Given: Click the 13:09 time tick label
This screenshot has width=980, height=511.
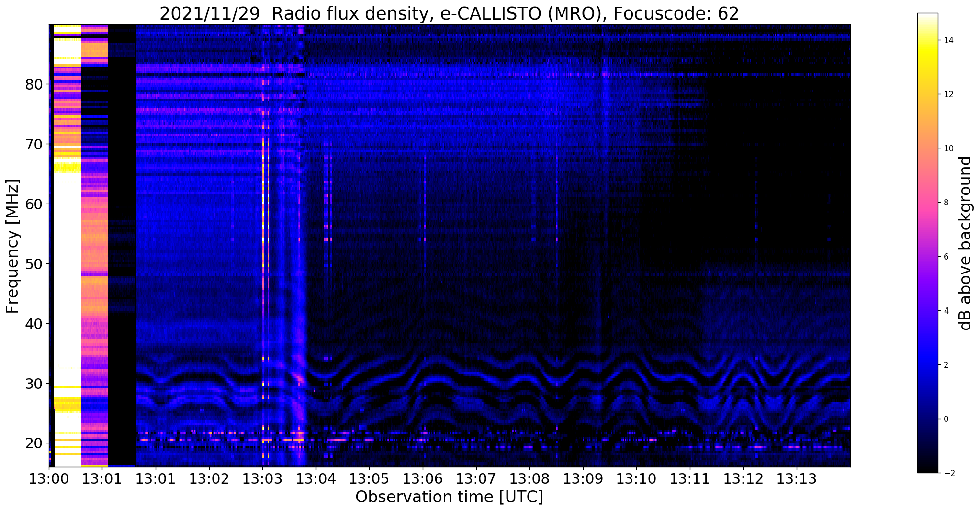Looking at the screenshot, I should point(583,478).
